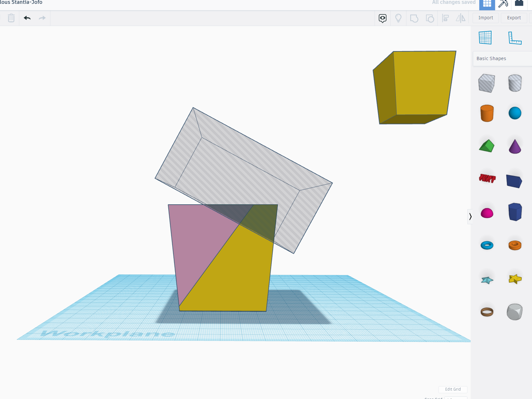Click the Export button
The image size is (532, 399).
(514, 18)
